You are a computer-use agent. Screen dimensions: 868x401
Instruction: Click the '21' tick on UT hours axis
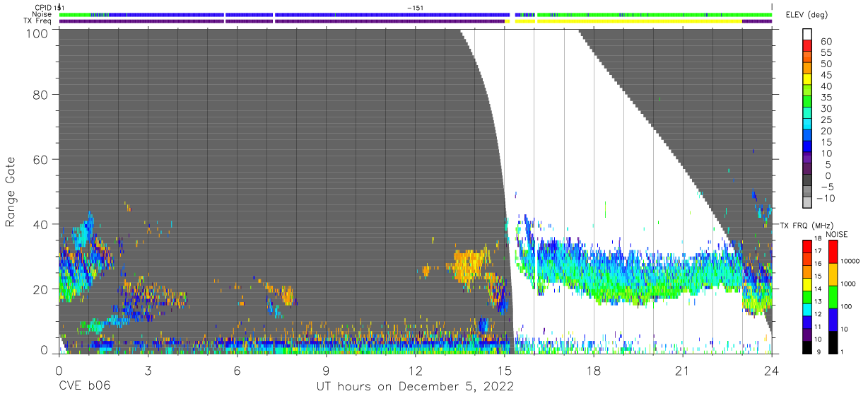click(683, 369)
